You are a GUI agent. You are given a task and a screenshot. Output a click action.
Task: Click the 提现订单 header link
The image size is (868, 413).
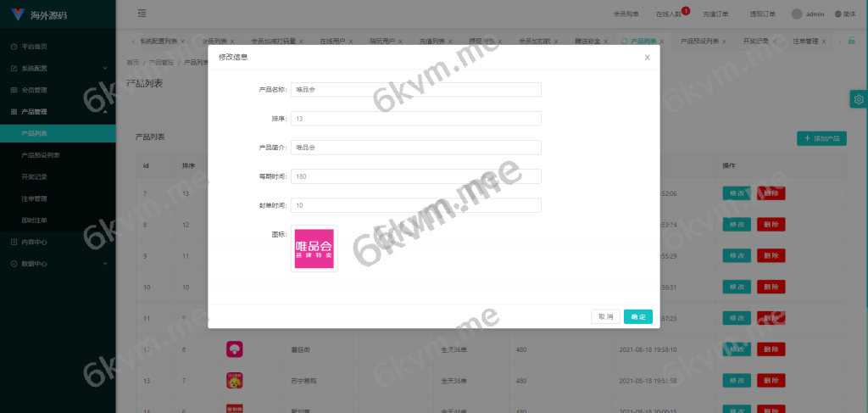[x=763, y=14]
